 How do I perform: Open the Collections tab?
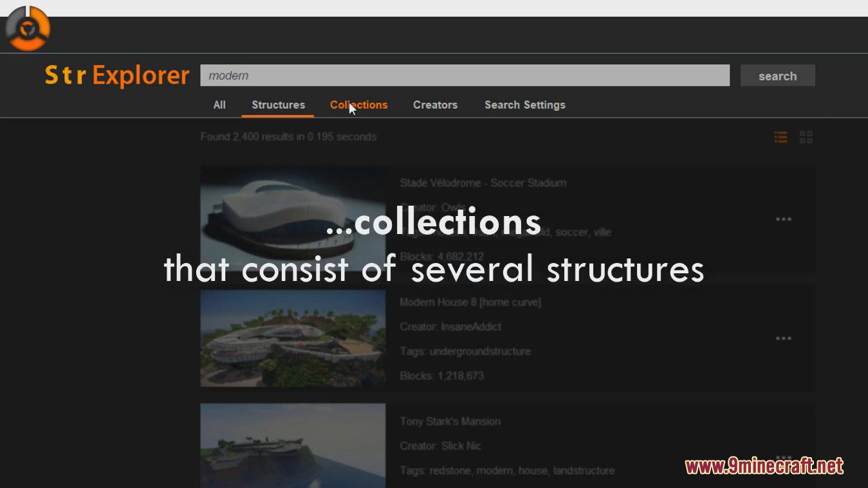[358, 105]
